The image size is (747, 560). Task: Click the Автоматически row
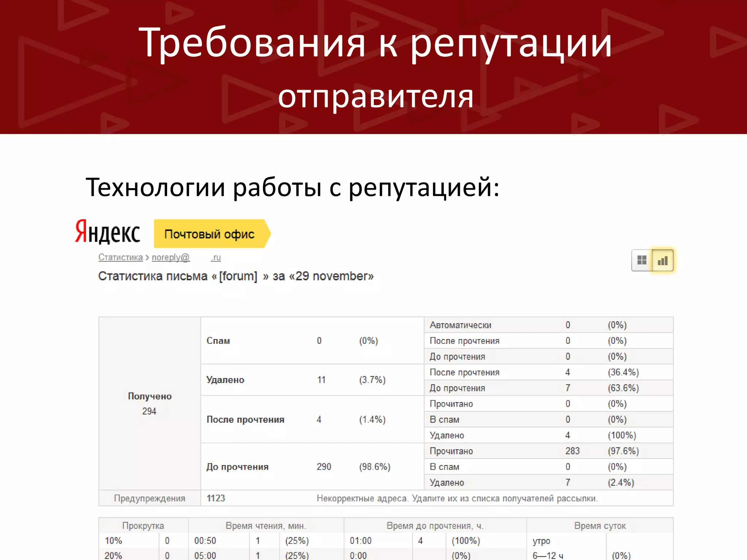tap(549, 325)
